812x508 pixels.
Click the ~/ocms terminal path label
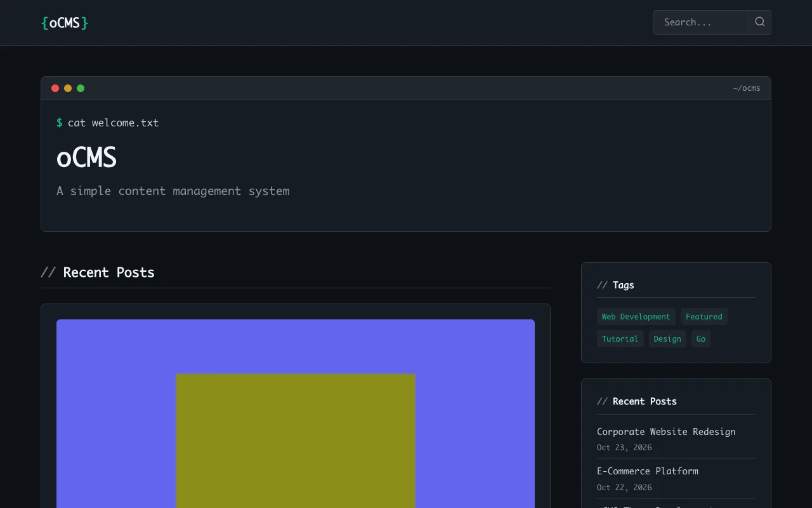coord(747,88)
